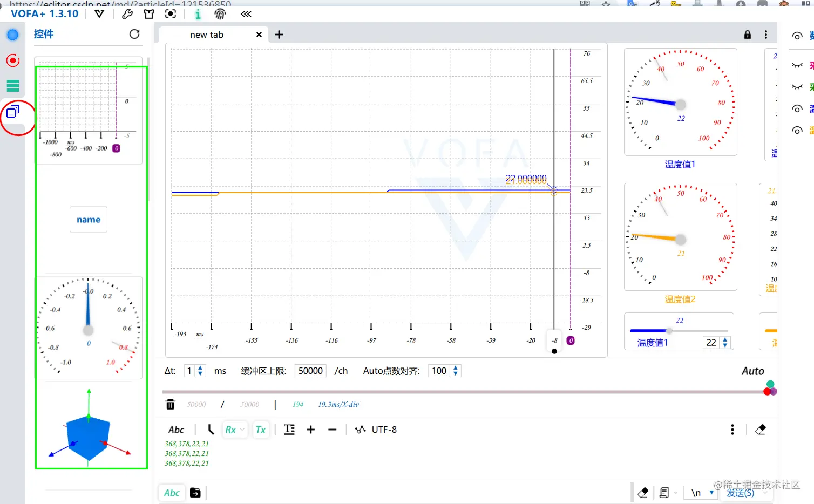Adjust the Δt stepper arrows
This screenshot has height=504, width=814.
(x=200, y=371)
